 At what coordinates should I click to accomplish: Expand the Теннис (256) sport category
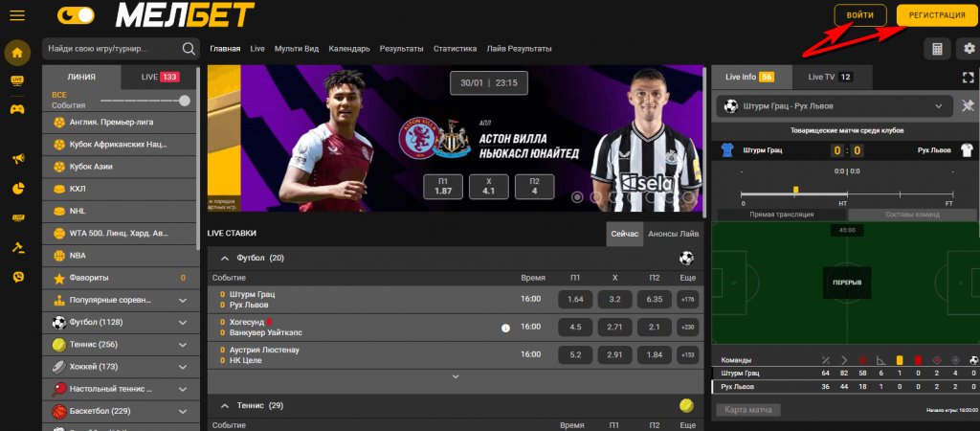click(183, 345)
